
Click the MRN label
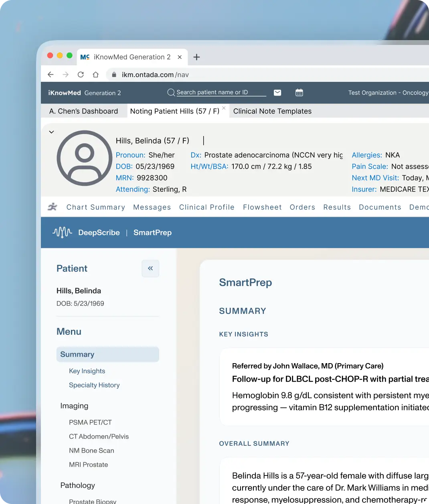125,178
